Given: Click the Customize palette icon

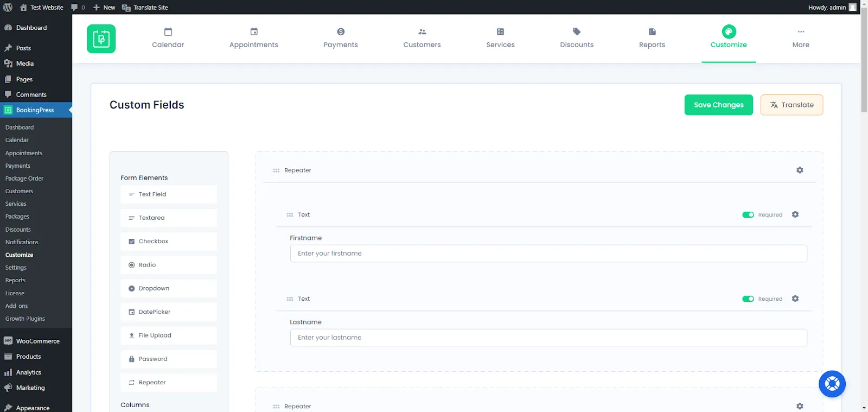Looking at the screenshot, I should tap(729, 31).
